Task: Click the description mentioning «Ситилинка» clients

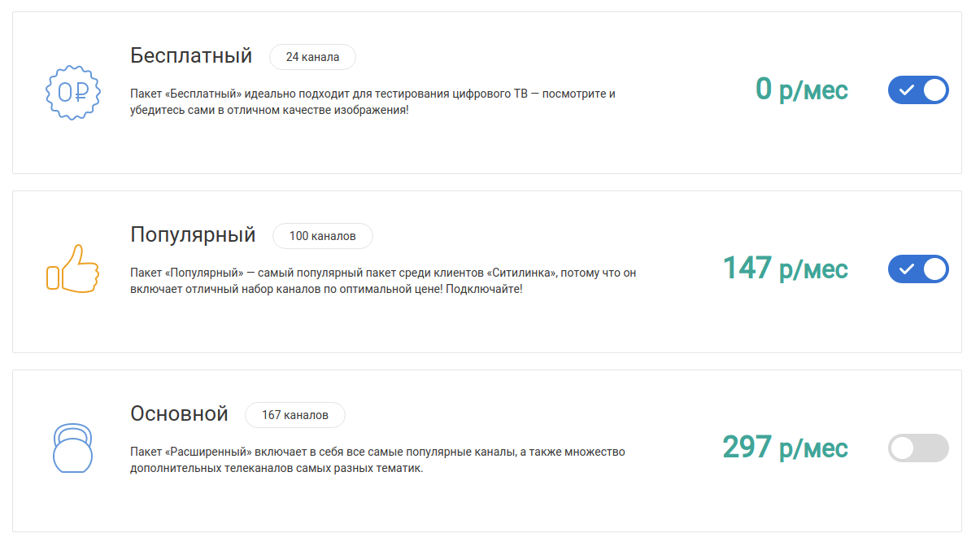Action: coord(382,281)
